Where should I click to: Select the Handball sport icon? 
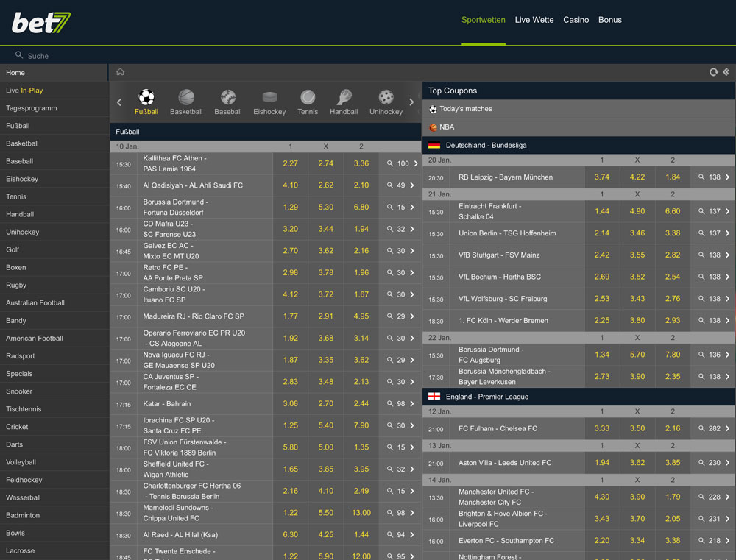pyautogui.click(x=344, y=97)
